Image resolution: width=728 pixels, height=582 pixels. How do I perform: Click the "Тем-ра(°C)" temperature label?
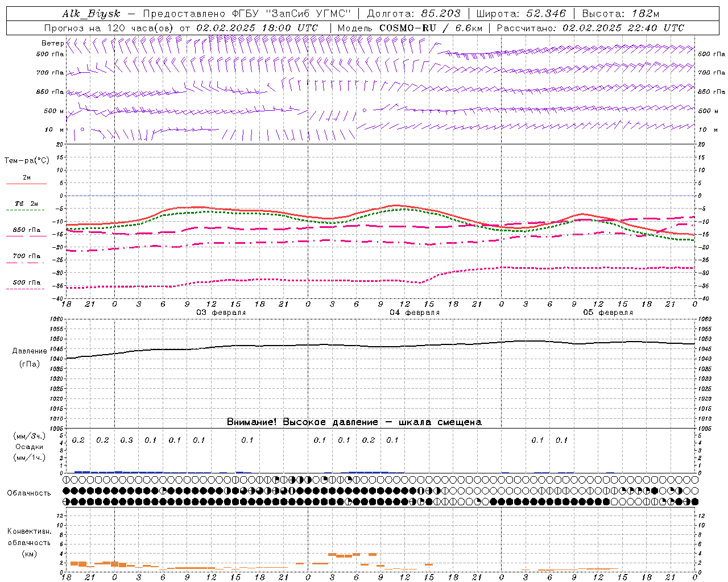27,161
